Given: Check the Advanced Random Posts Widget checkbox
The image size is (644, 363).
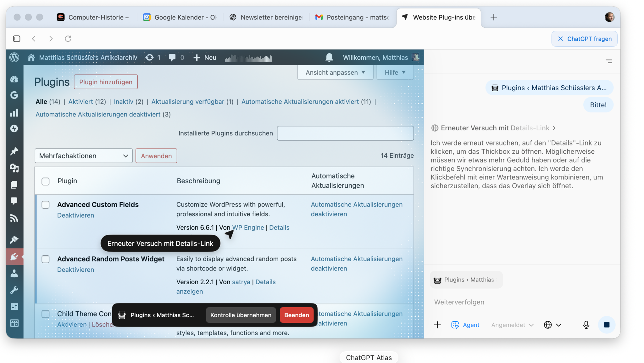Looking at the screenshot, I should (x=45, y=259).
